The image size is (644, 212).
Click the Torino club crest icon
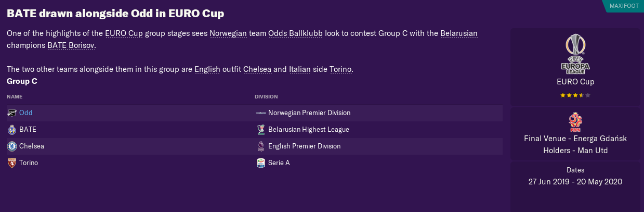click(12, 163)
